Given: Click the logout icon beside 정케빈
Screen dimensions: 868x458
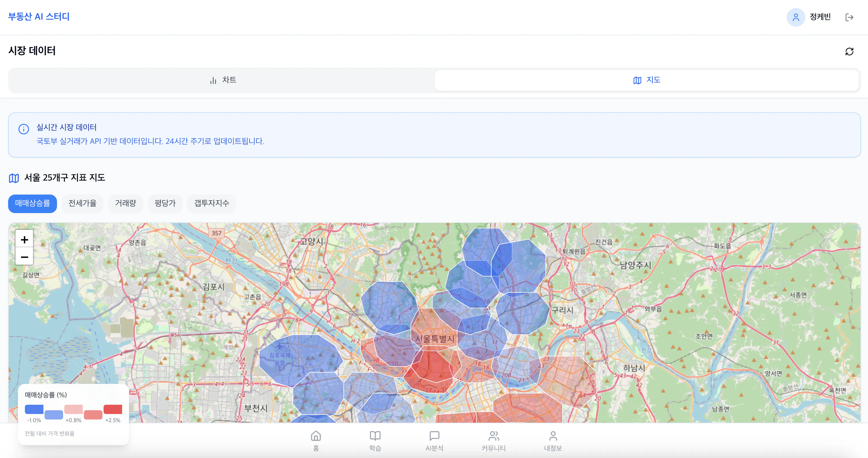Looking at the screenshot, I should click(x=849, y=17).
